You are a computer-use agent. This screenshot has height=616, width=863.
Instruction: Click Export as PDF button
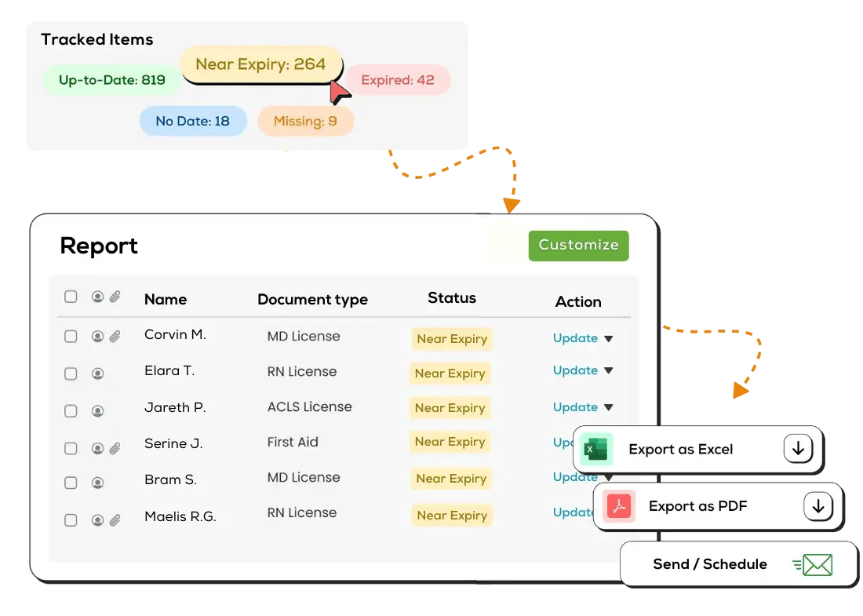718,506
